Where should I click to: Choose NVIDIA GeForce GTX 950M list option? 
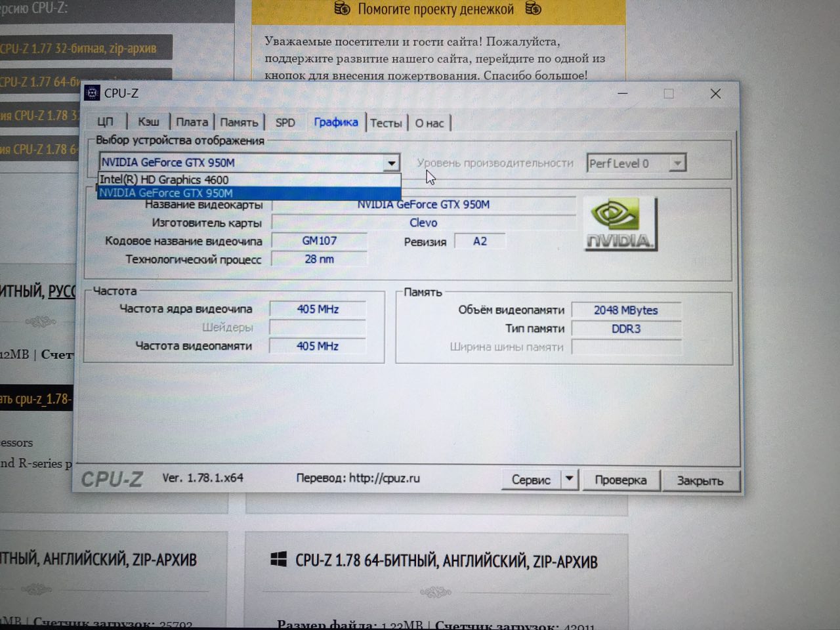249,193
